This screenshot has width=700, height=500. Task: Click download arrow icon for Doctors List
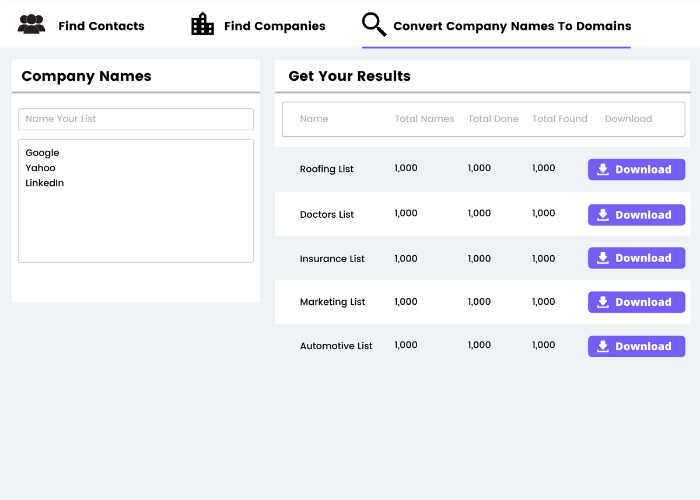click(603, 215)
